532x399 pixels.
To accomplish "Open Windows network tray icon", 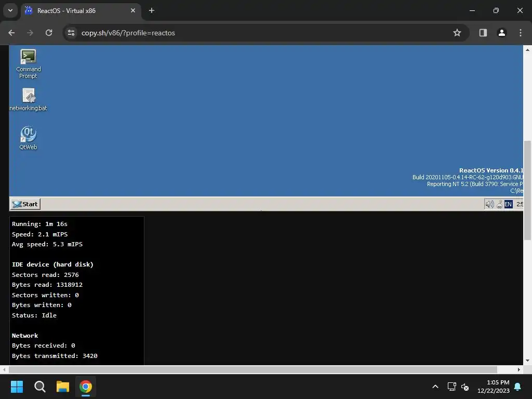I will pos(451,387).
